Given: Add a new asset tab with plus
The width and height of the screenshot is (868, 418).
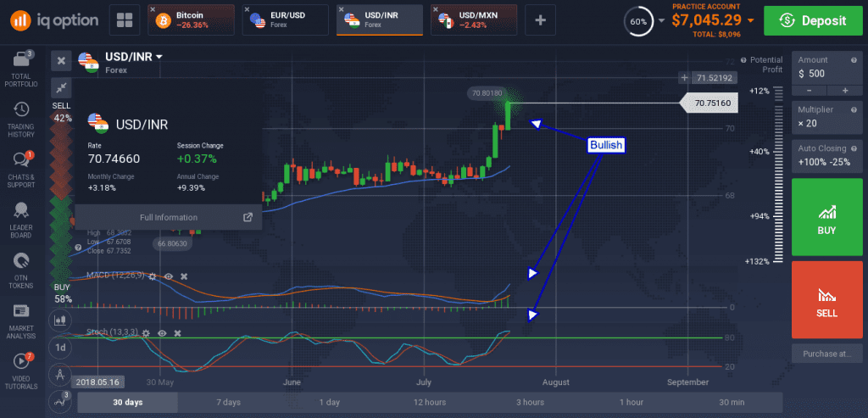Looking at the screenshot, I should (540, 20).
